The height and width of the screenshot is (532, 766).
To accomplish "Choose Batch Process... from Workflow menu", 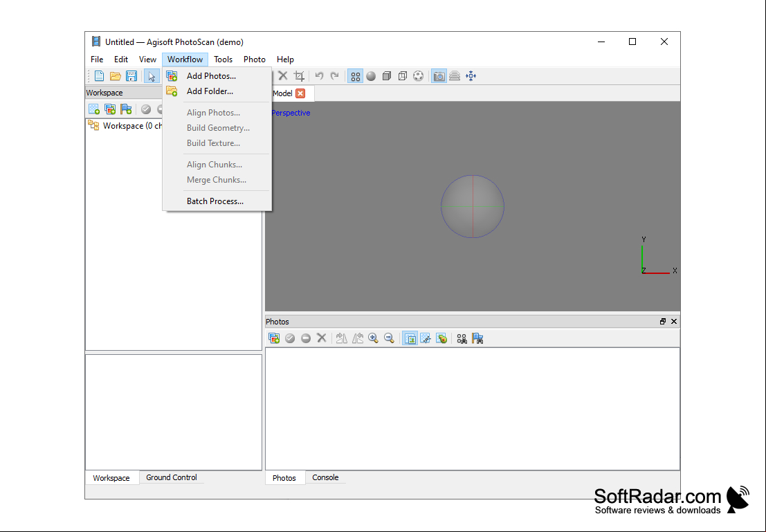I will 217,201.
